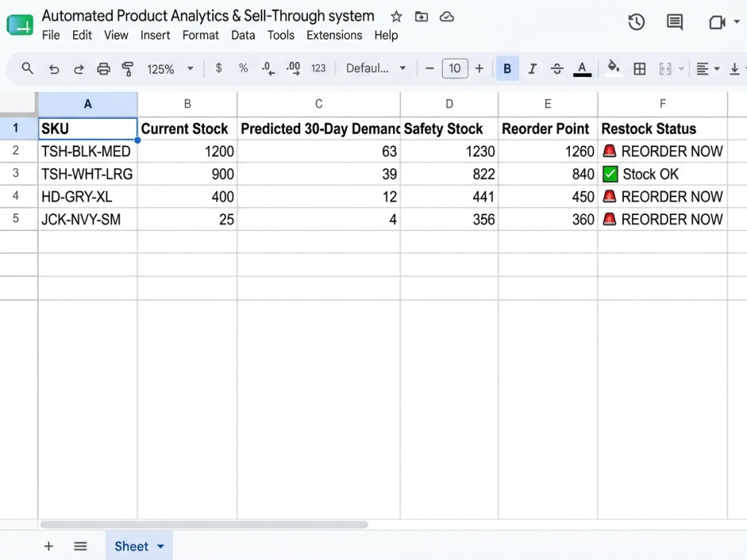This screenshot has height=560, width=747.
Task: Start a video meeting with camera icon
Action: tap(717, 22)
